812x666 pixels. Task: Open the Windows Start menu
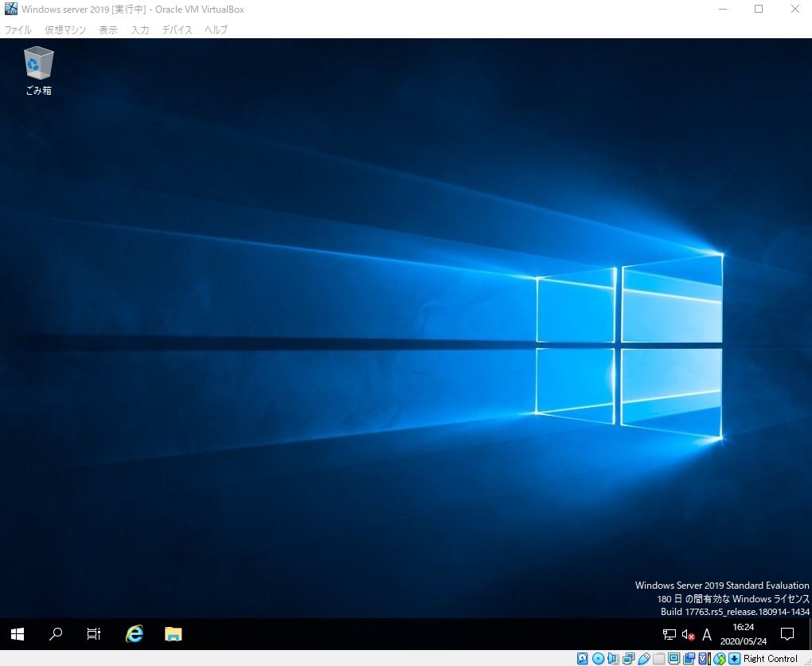pyautogui.click(x=18, y=634)
